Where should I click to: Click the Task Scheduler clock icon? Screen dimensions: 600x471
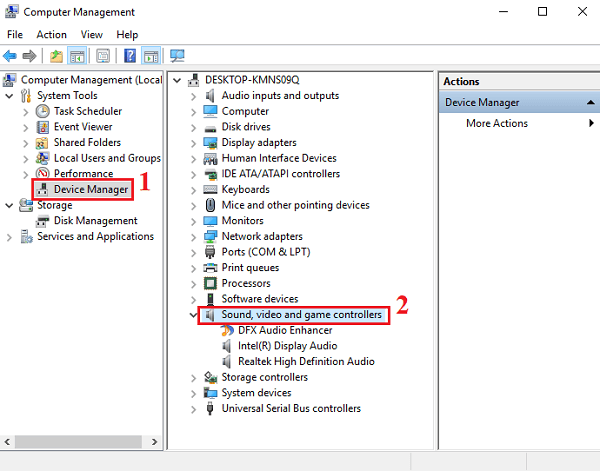(x=43, y=111)
